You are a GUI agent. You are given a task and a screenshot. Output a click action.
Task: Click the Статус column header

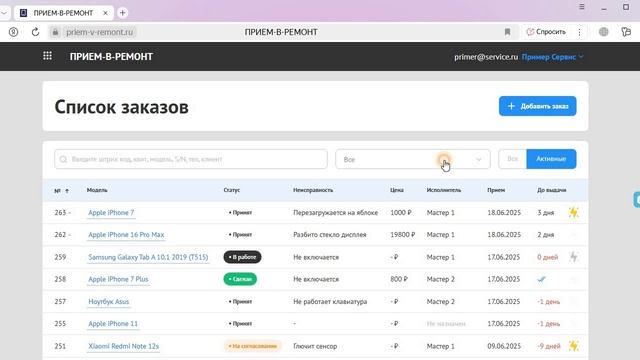pyautogui.click(x=232, y=190)
